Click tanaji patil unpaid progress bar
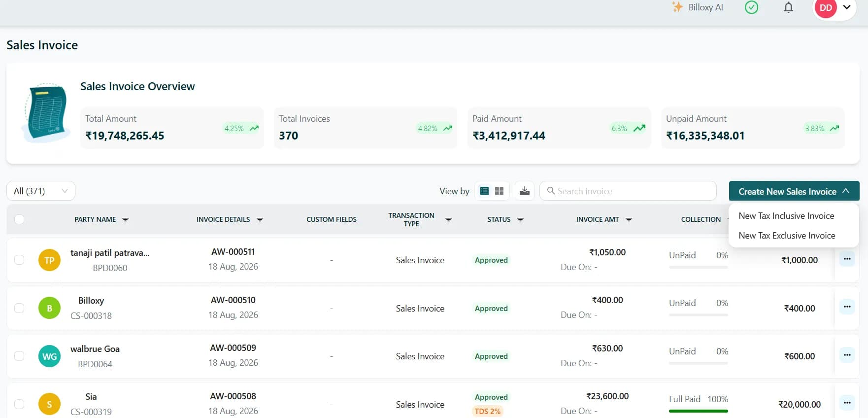This screenshot has height=418, width=868. pyautogui.click(x=698, y=267)
